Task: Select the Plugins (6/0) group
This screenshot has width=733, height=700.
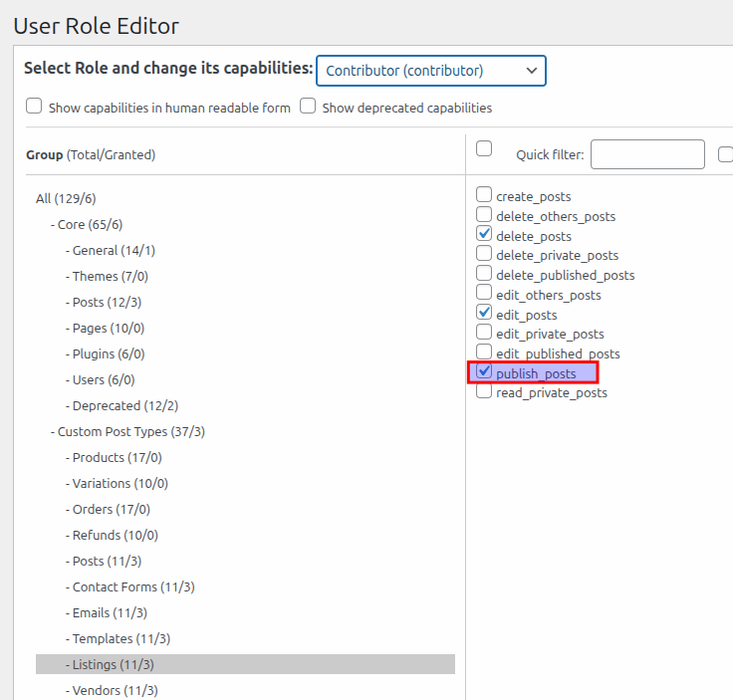Action: (108, 354)
